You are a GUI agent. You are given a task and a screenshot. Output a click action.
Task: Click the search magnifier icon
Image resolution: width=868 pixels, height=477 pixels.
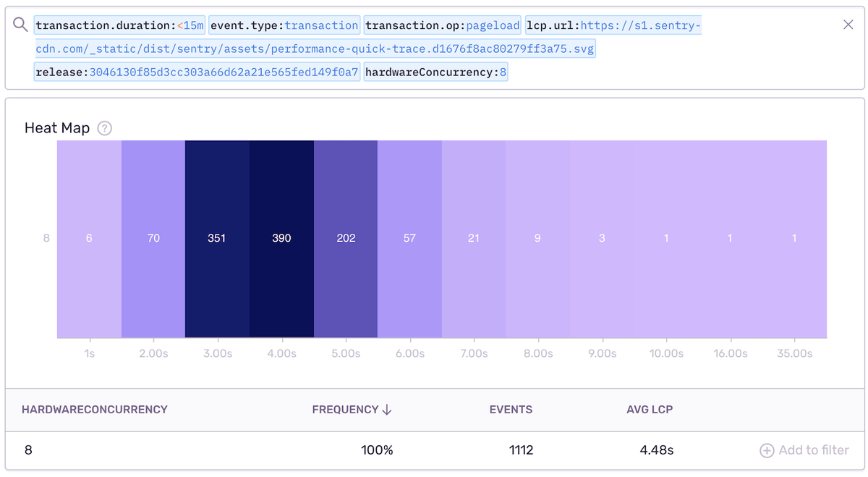pyautogui.click(x=20, y=24)
